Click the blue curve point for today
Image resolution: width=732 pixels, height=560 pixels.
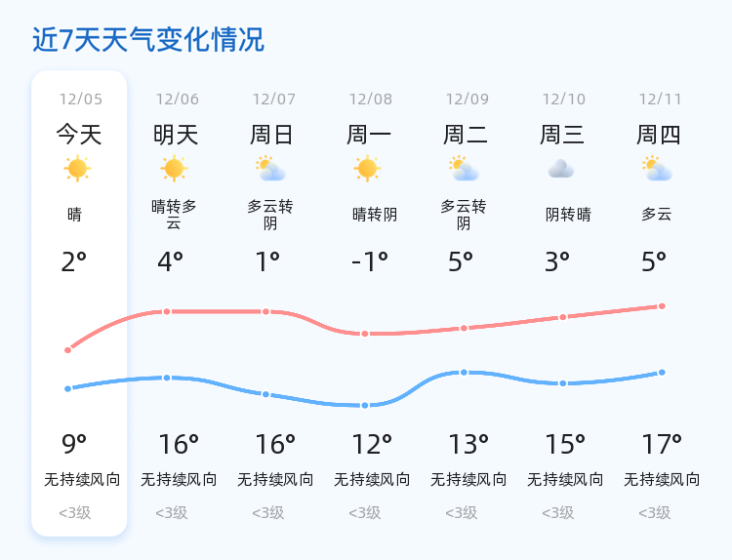click(67, 388)
